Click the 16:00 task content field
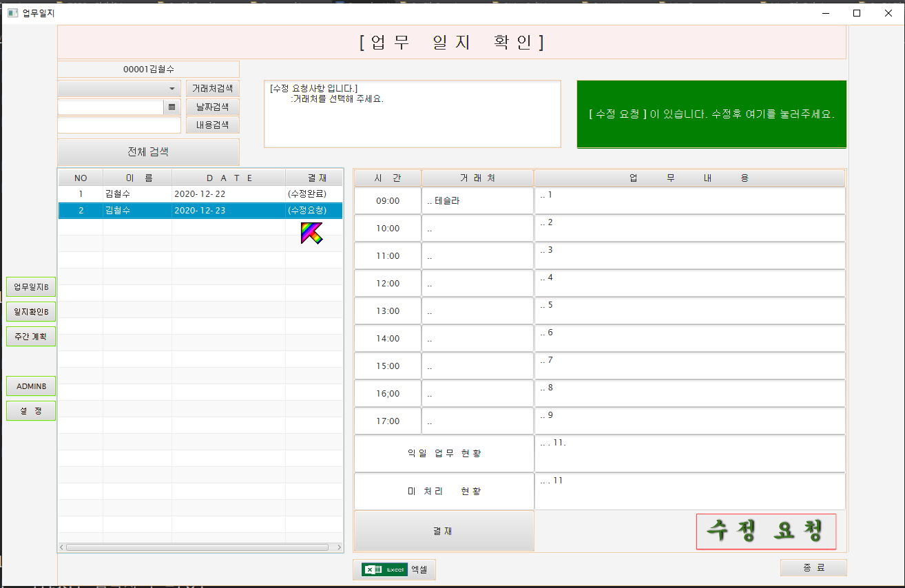 [x=689, y=393]
